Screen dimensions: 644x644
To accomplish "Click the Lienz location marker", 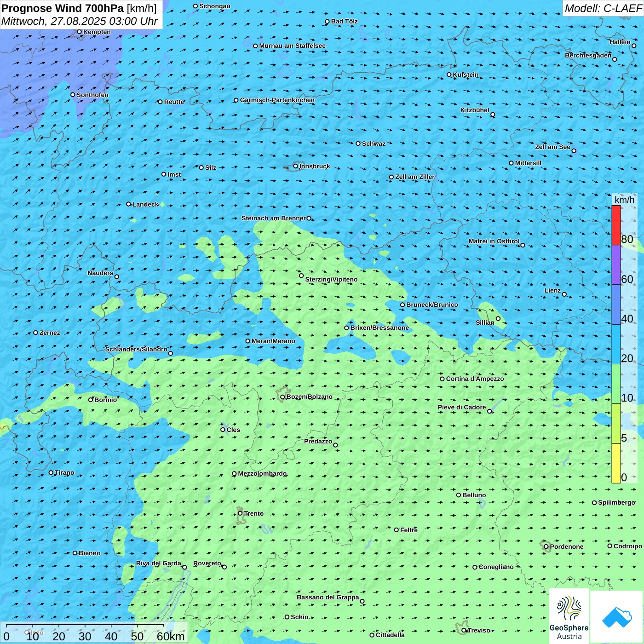I will pyautogui.click(x=564, y=294).
